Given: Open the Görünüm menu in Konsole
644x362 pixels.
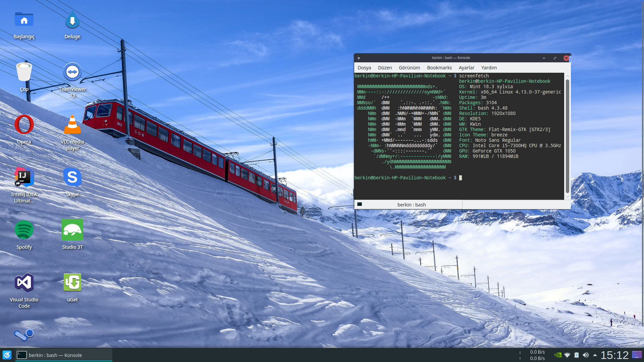Looking at the screenshot, I should tap(409, 68).
